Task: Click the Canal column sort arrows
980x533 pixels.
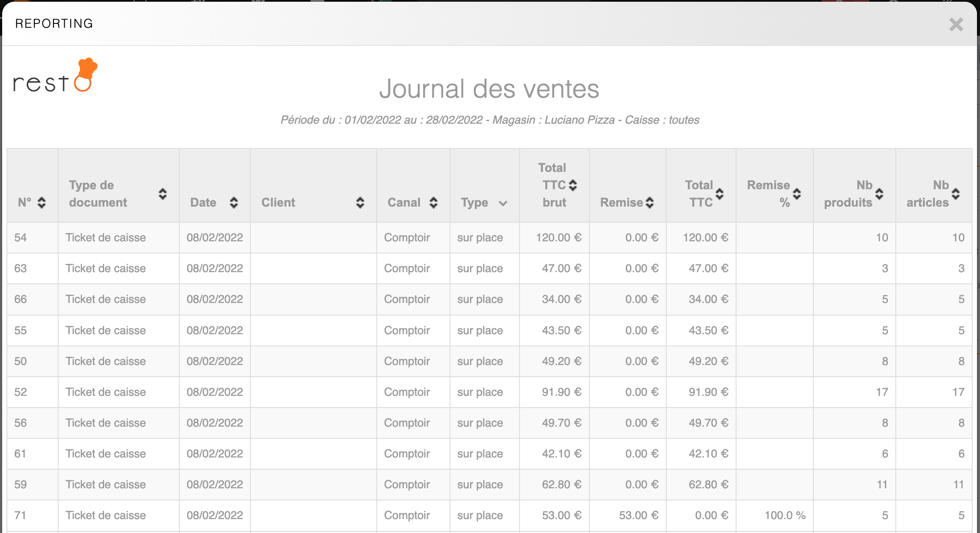Action: (434, 203)
